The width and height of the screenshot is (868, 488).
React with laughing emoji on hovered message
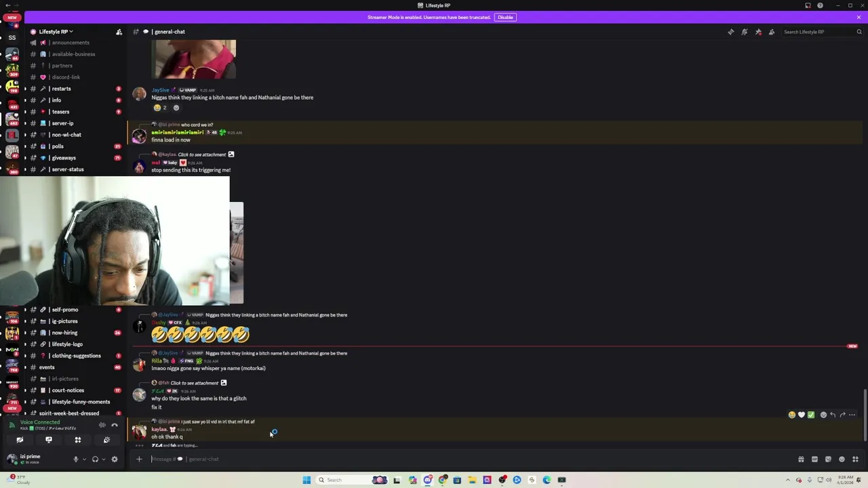791,415
